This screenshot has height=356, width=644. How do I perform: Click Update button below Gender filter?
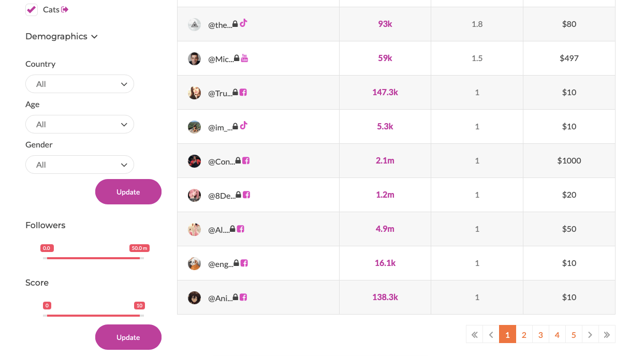click(x=128, y=191)
